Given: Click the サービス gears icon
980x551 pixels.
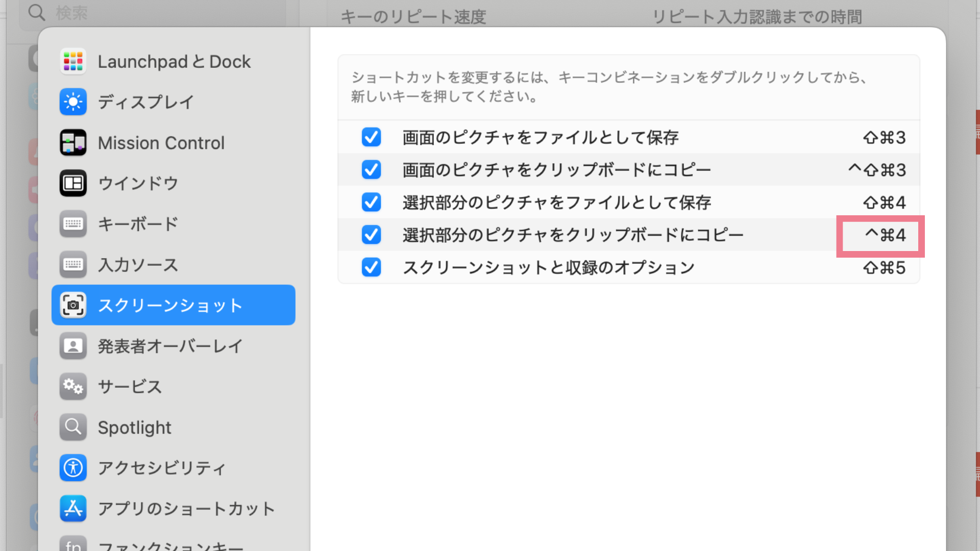Looking at the screenshot, I should (x=73, y=387).
